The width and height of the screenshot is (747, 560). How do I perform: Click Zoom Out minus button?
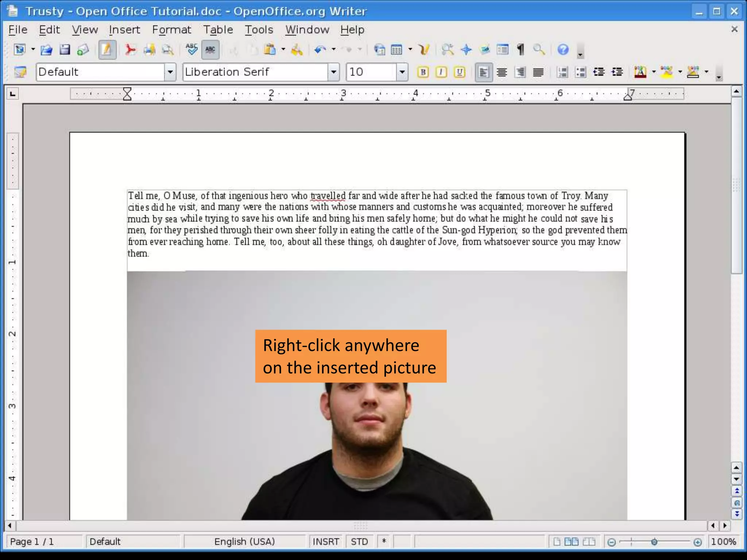[x=612, y=542]
